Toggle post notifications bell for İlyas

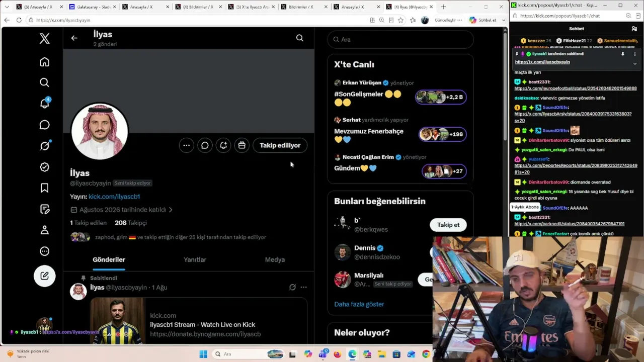[x=223, y=145]
